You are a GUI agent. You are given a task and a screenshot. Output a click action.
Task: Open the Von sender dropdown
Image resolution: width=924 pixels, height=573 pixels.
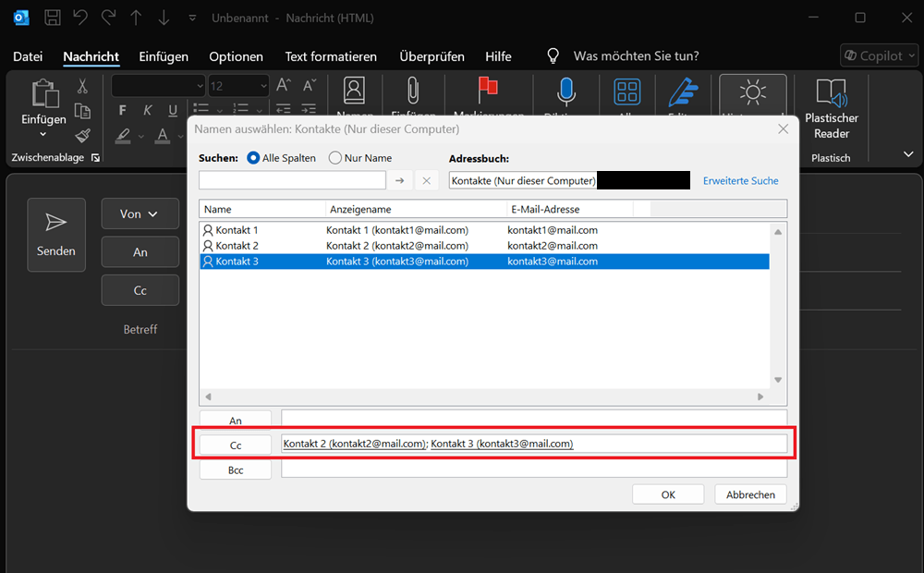click(140, 213)
